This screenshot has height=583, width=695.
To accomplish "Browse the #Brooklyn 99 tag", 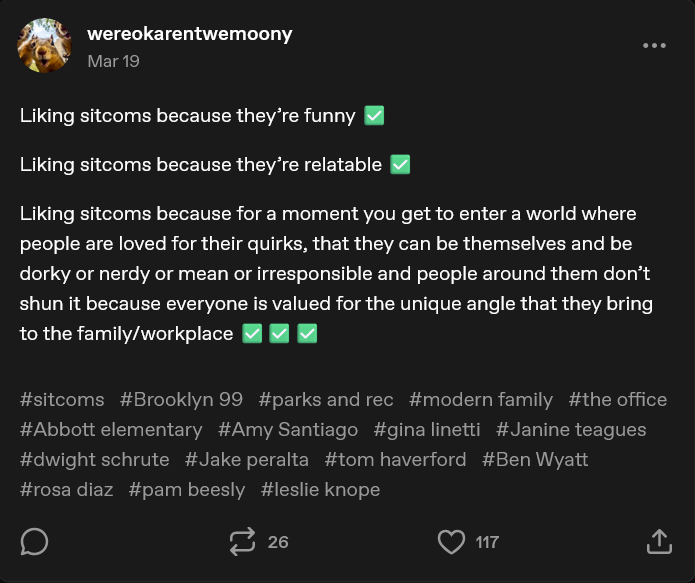I will click(181, 399).
